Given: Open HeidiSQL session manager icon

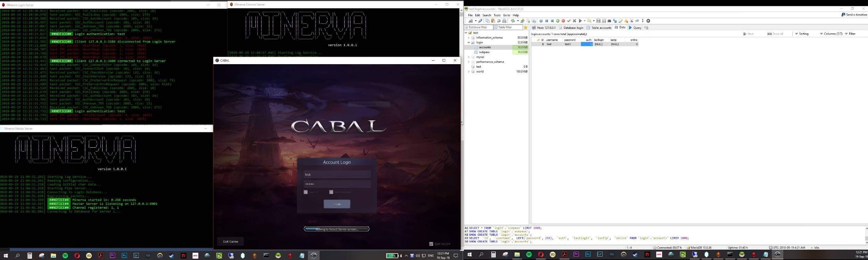Looking at the screenshot, I should (x=470, y=21).
